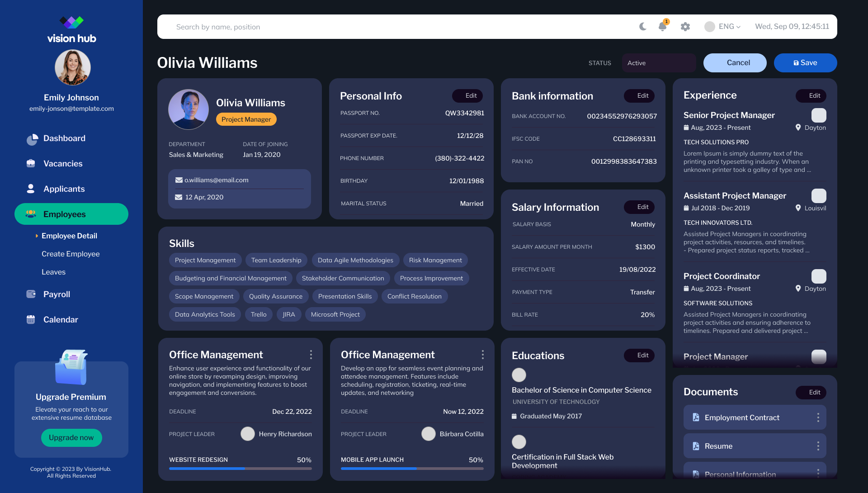This screenshot has width=868, height=493.
Task: Open Employment Contract document options
Action: [818, 417]
